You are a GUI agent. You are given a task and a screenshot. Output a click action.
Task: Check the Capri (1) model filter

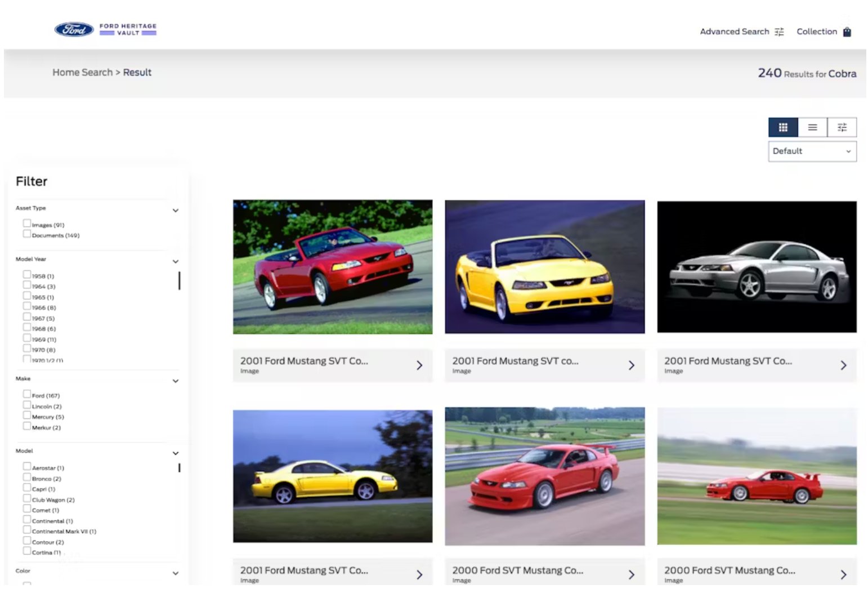(x=26, y=487)
